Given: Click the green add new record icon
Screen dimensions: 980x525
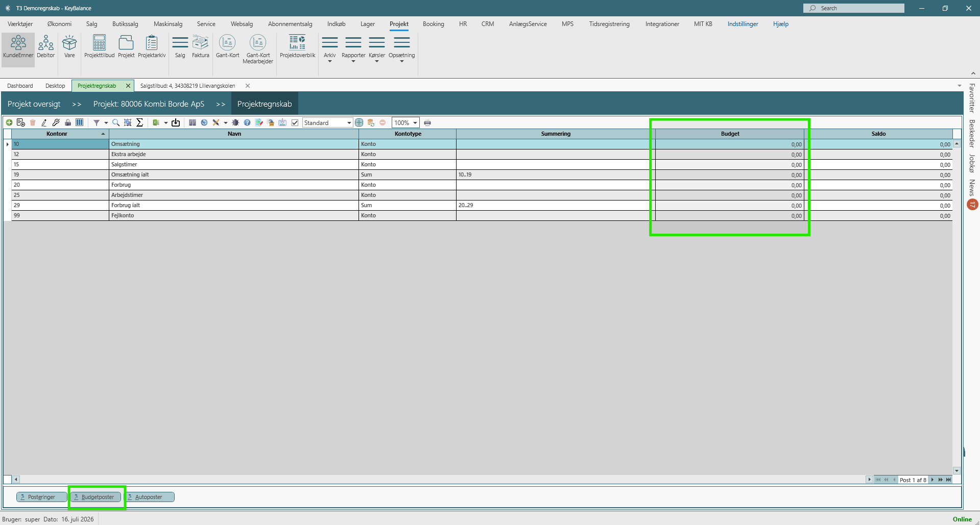Looking at the screenshot, I should tap(9, 122).
